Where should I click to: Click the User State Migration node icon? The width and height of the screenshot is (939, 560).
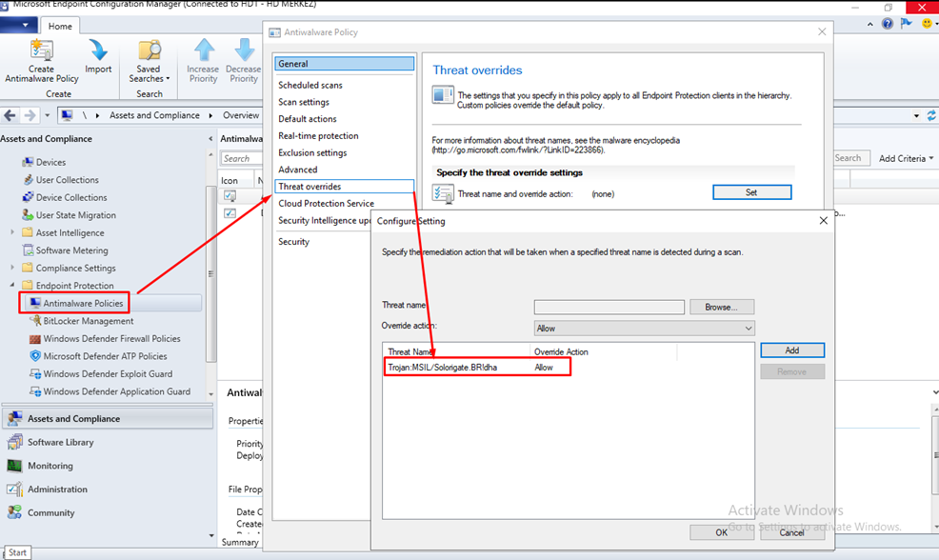[x=28, y=215]
